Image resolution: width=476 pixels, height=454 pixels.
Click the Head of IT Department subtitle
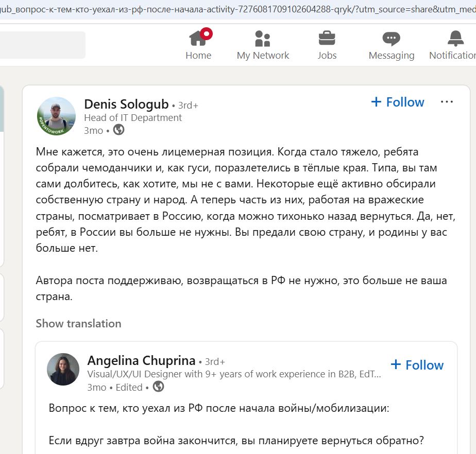click(133, 118)
